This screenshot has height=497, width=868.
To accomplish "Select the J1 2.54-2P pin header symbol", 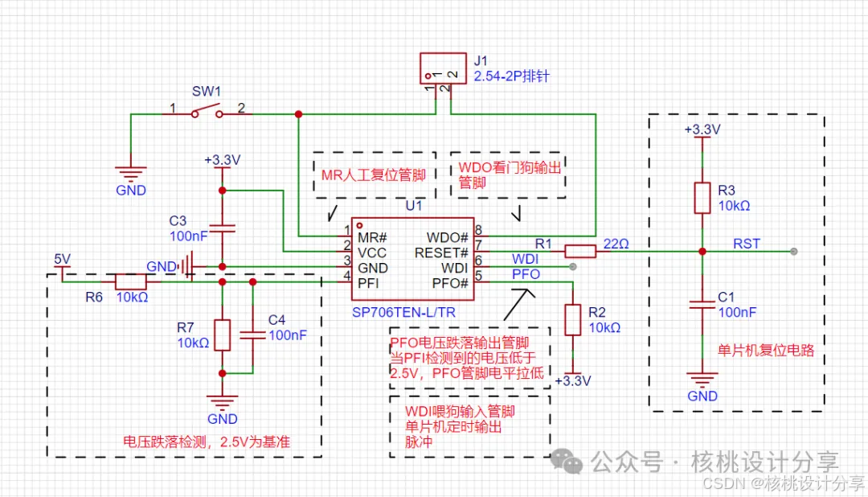I will click(x=443, y=69).
